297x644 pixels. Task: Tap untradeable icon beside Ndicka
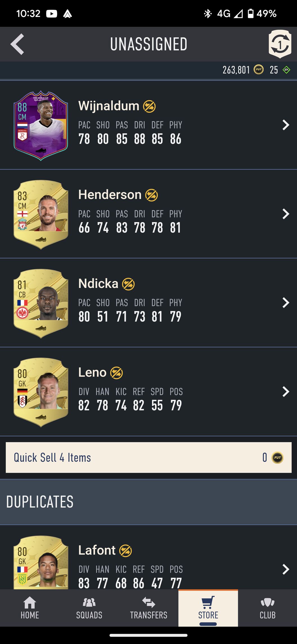pos(128,284)
